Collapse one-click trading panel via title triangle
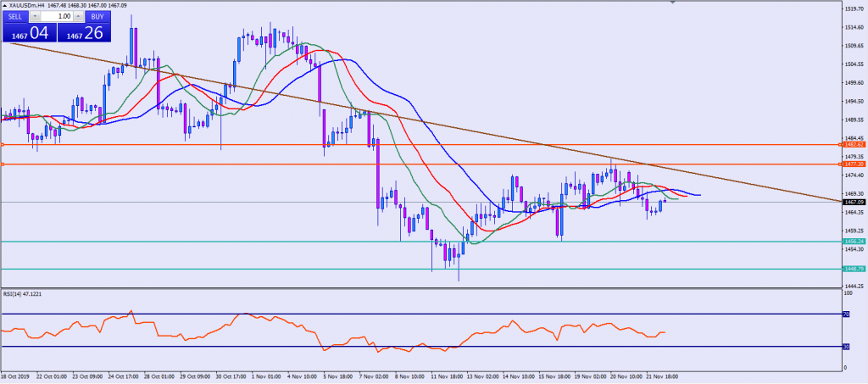Screen dimensions: 868x384 pyautogui.click(x=4, y=5)
